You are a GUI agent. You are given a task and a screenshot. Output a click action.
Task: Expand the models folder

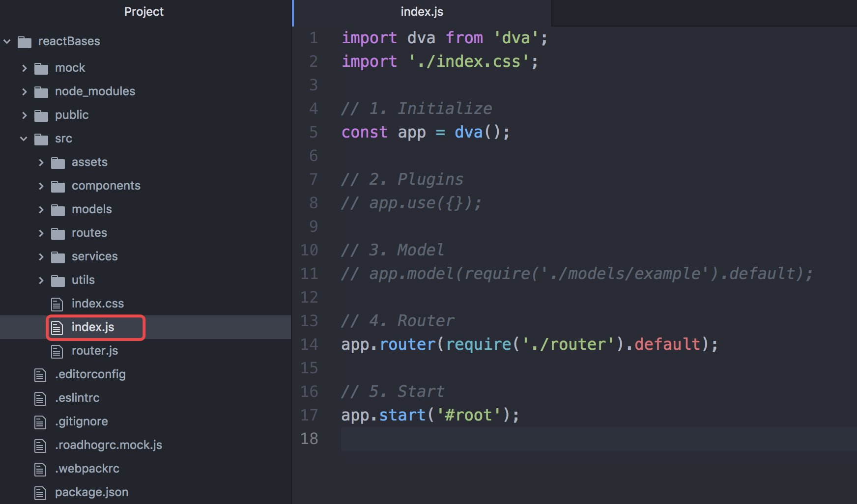[41, 209]
